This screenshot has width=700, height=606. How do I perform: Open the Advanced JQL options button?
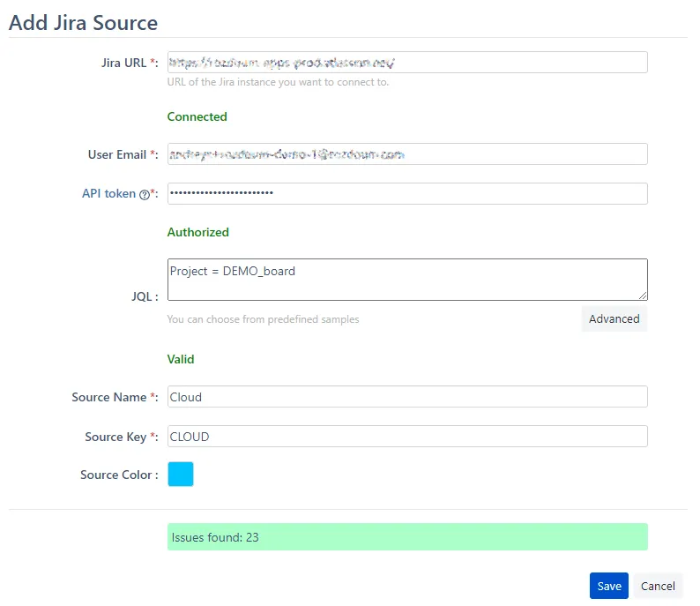[x=614, y=318]
